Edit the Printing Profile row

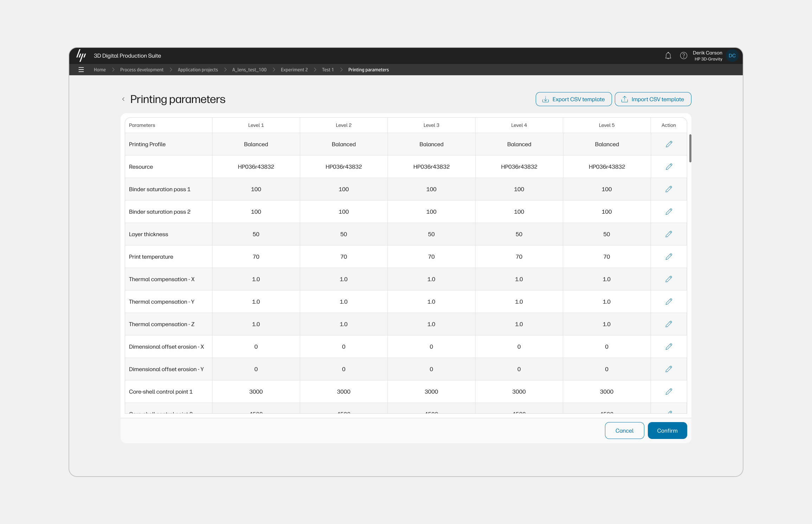[x=669, y=144]
